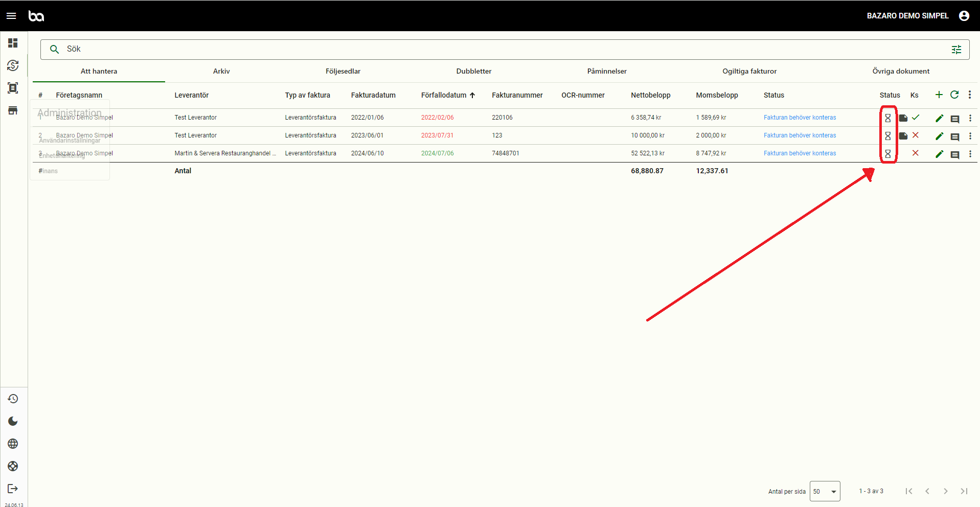980x507 pixels.
Task: Click the hourglass status for invoice 123
Action: [888, 136]
